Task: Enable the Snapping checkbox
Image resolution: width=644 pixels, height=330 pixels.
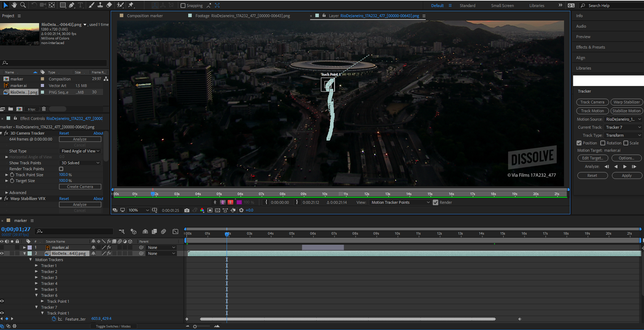Action: [183, 6]
